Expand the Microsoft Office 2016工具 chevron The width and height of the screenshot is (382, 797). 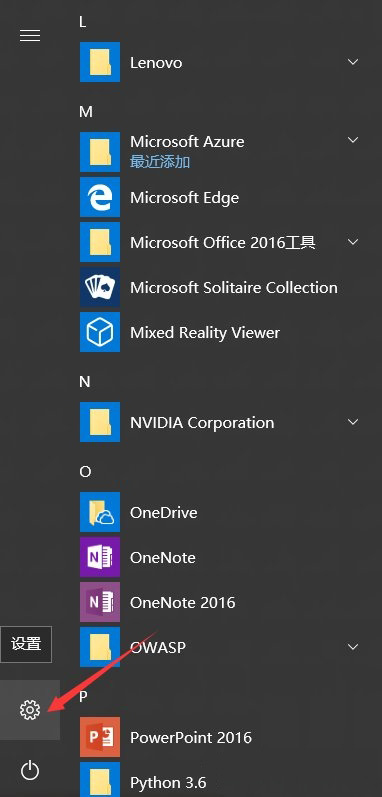[x=353, y=242]
